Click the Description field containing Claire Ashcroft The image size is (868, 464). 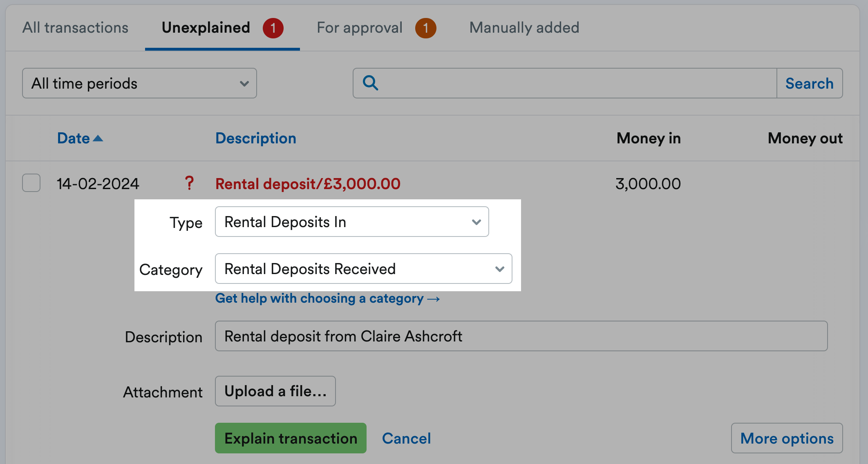521,336
